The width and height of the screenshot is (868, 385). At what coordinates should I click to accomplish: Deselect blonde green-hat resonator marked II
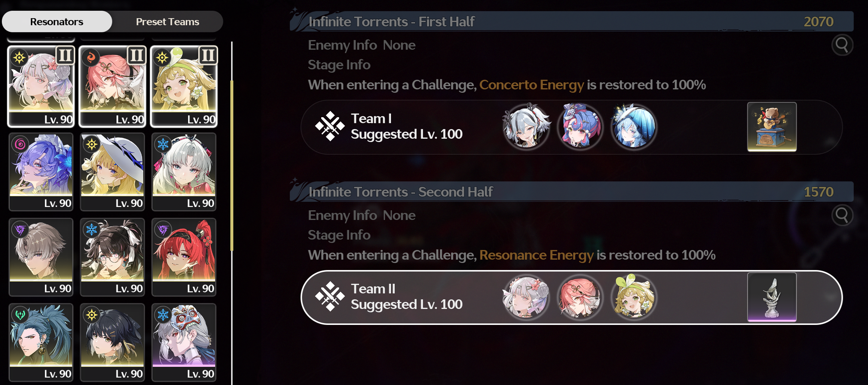184,86
